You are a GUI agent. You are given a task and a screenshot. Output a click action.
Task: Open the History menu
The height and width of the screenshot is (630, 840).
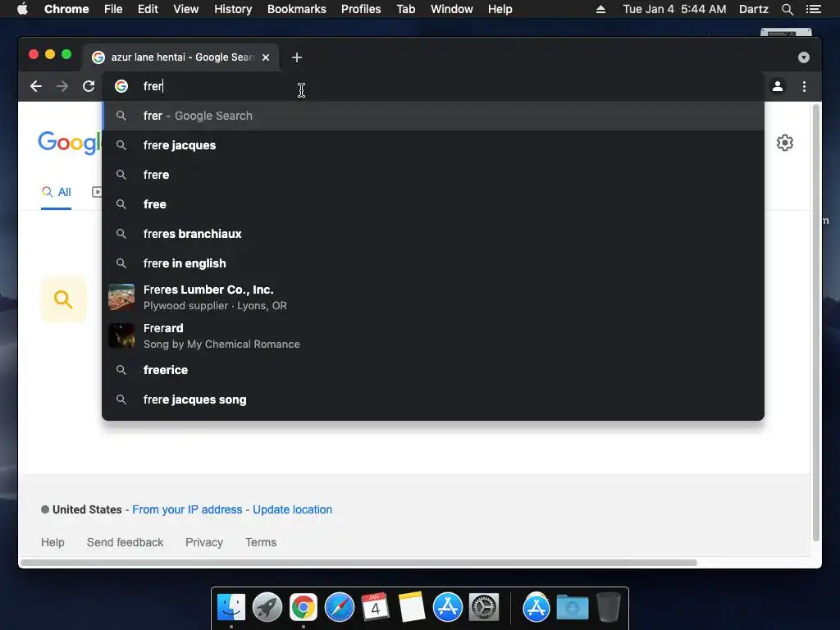[x=233, y=9]
